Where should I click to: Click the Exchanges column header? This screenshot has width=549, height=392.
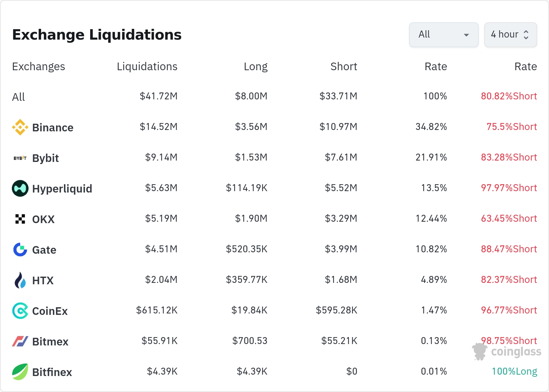[x=38, y=66]
